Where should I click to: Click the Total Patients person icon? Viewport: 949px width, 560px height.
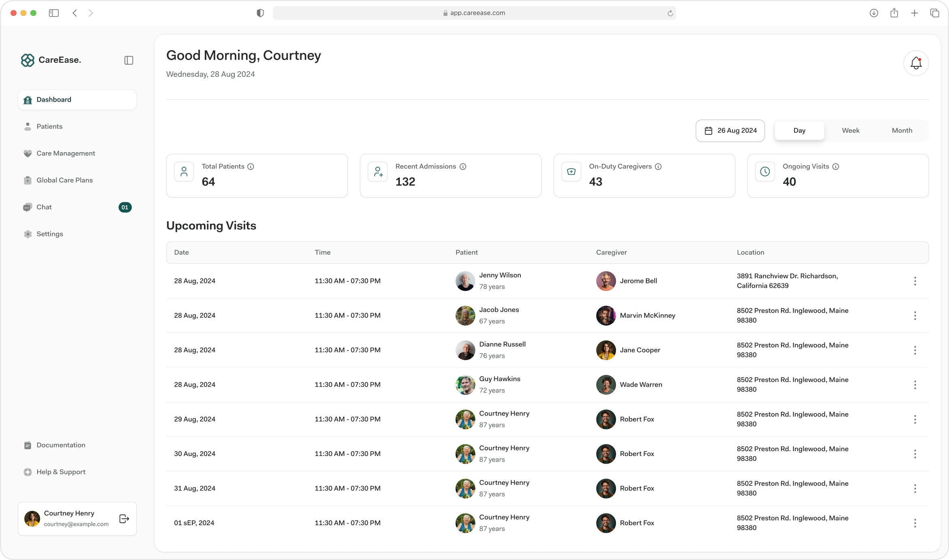[184, 172]
